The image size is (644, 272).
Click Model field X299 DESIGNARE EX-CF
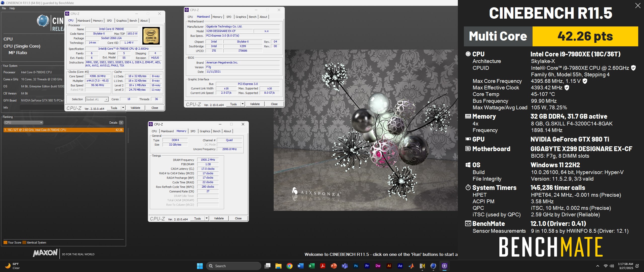[x=229, y=31]
